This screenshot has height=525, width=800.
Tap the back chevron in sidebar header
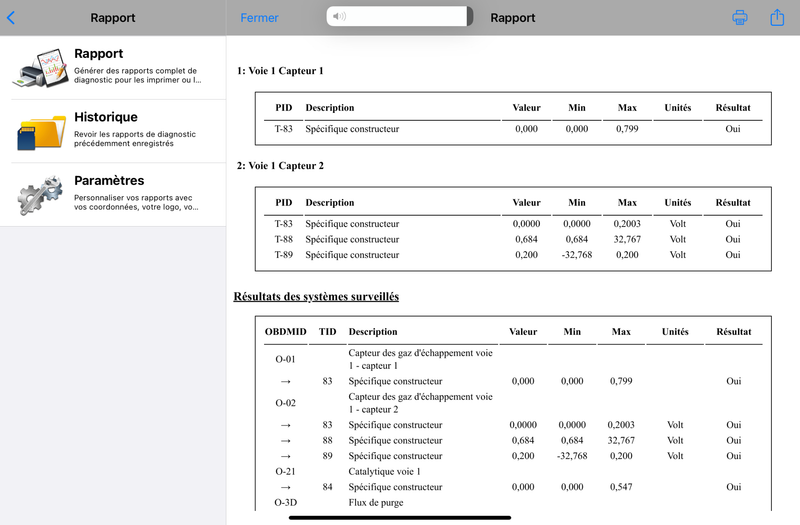tap(11, 18)
